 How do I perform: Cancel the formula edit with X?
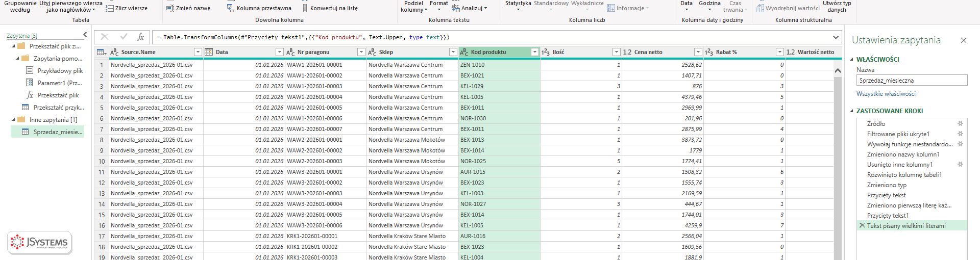point(105,37)
